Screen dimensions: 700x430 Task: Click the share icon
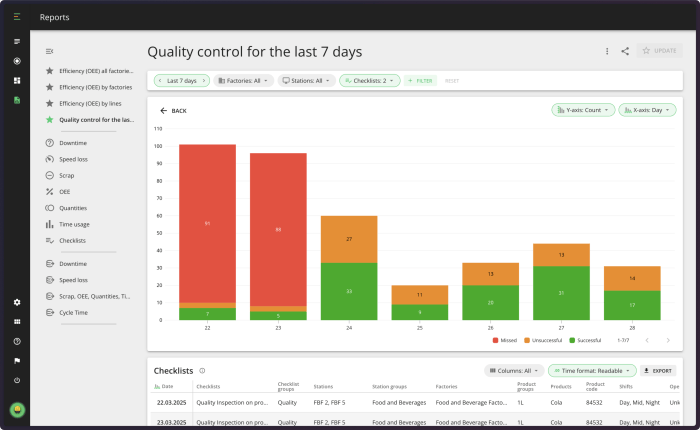point(625,51)
